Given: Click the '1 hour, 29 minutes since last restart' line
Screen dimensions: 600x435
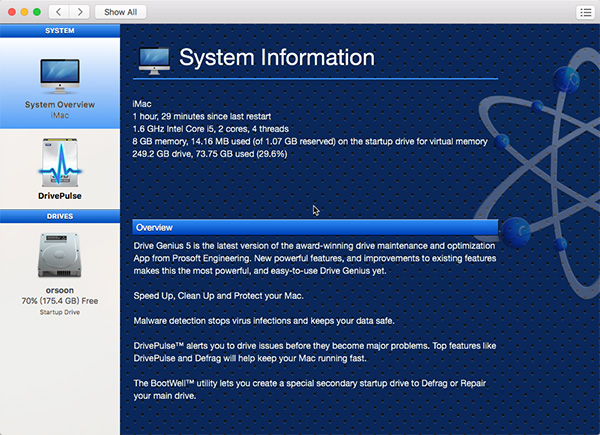Looking at the screenshot, I should click(x=202, y=116).
